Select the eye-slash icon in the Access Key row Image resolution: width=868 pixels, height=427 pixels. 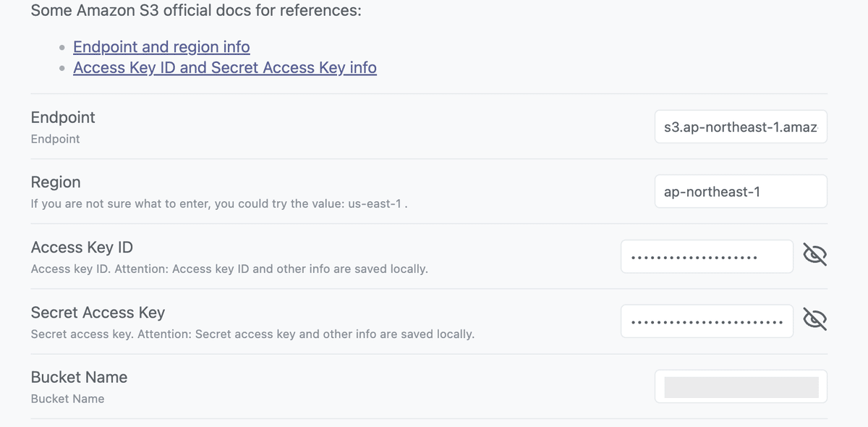coord(815,255)
